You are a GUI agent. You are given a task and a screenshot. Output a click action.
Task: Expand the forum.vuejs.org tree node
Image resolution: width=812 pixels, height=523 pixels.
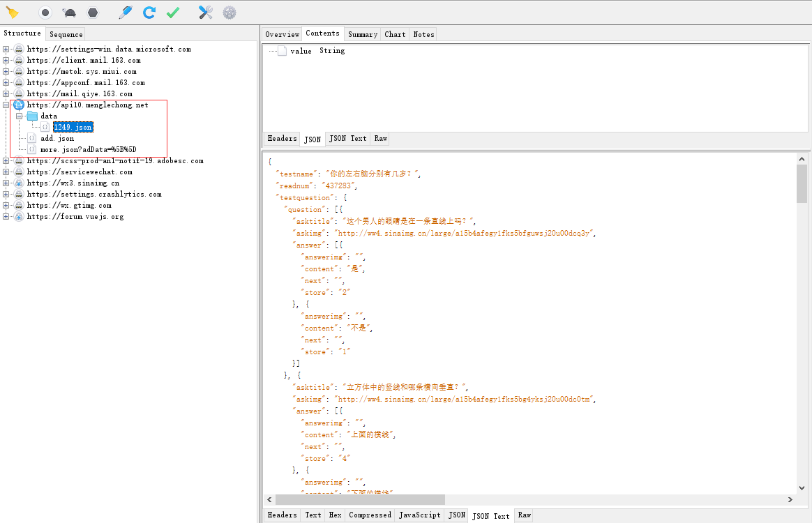pos(6,217)
